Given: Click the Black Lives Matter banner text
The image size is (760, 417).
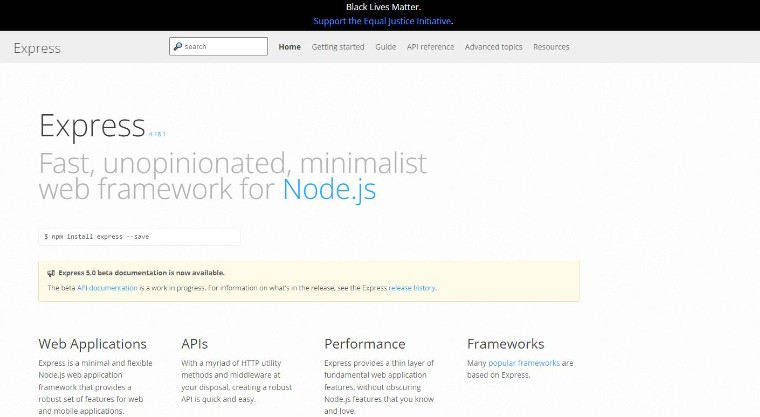Looking at the screenshot, I should click(383, 7).
